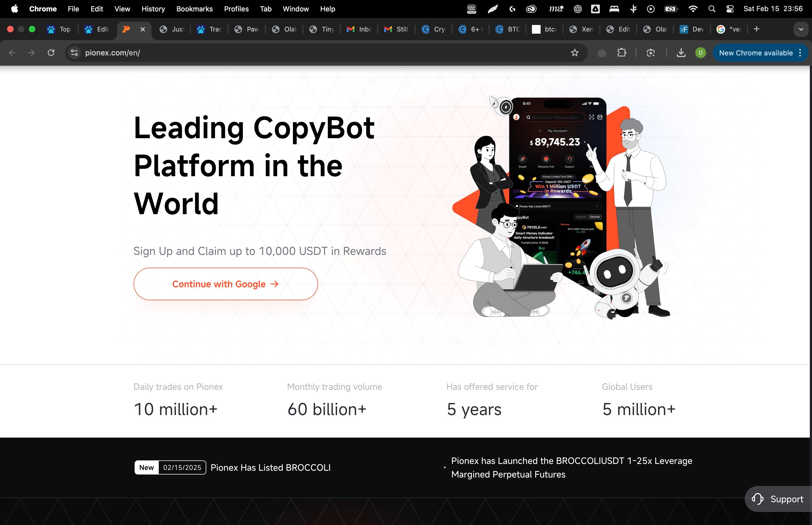Click the phone mockup hero image
The height and width of the screenshot is (525, 812).
tap(561, 207)
